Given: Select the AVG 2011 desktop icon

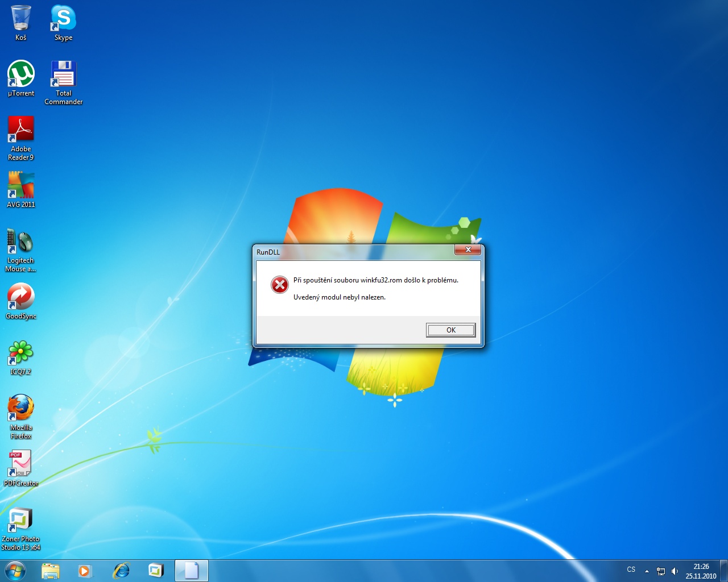Looking at the screenshot, I should (x=21, y=185).
